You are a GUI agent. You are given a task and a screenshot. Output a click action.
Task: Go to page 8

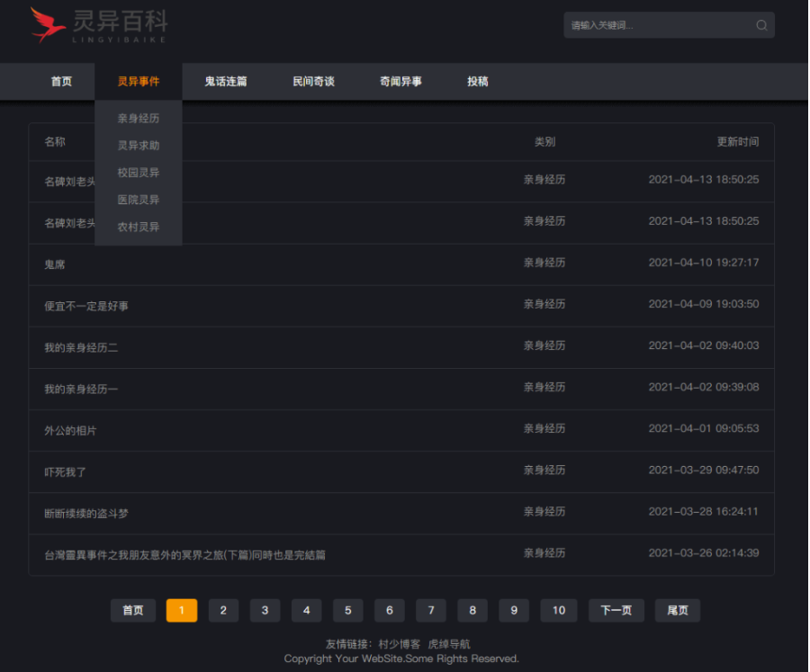[x=472, y=611]
